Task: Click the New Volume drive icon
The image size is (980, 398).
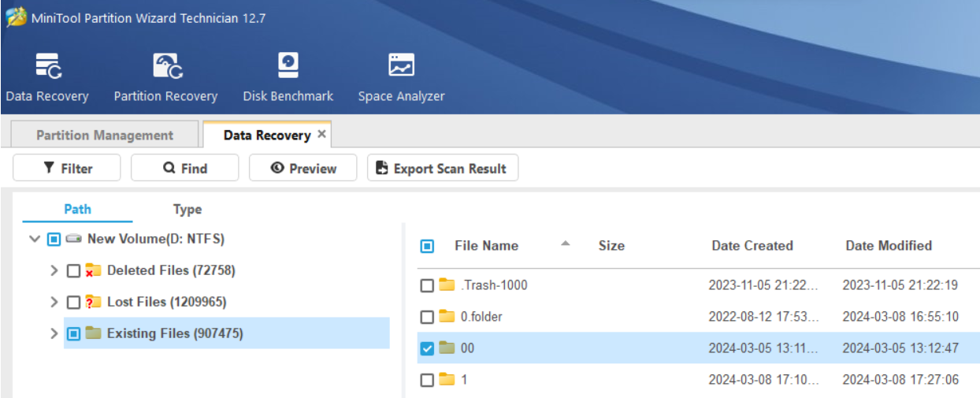Action: [x=74, y=239]
